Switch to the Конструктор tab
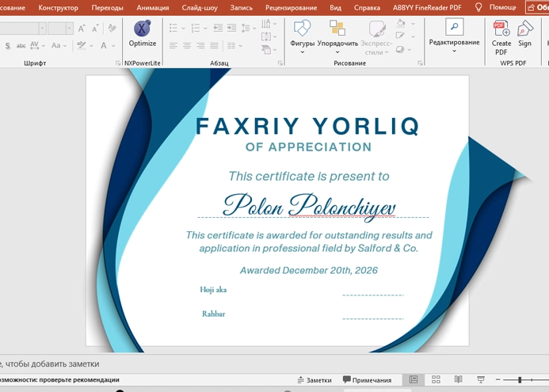Viewport: 549px width, 392px height. click(58, 7)
